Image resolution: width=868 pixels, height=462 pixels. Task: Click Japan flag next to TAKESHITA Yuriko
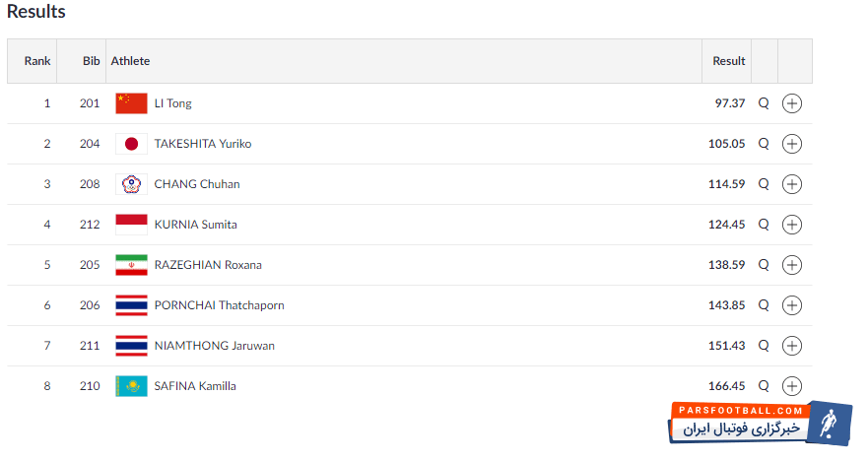pos(131,144)
